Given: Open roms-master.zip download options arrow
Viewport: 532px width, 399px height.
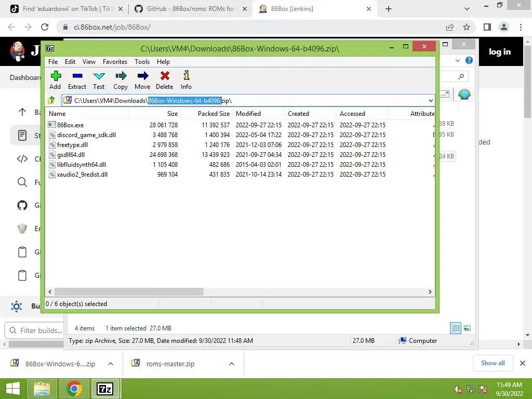Looking at the screenshot, I should pos(232,364).
